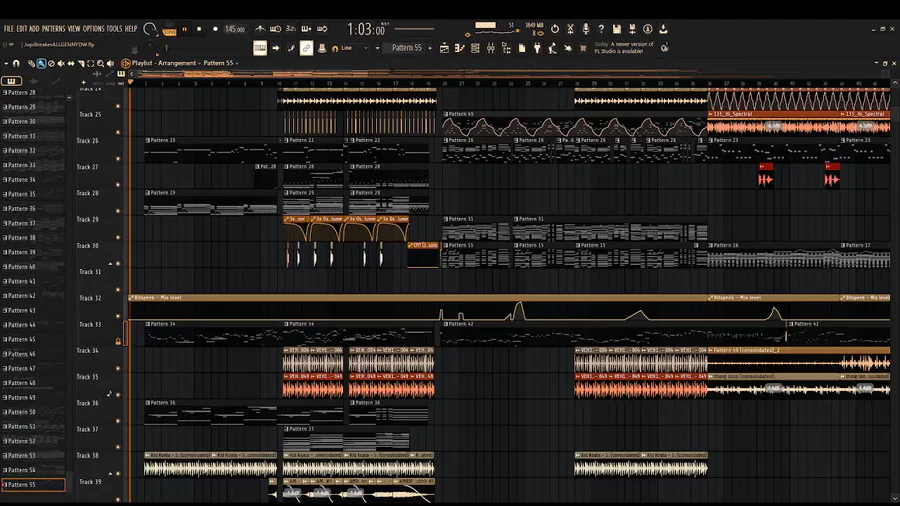Screen dimensions: 900x506
Task: Click the Pattern 55 toolbar selector
Action: coord(407,48)
